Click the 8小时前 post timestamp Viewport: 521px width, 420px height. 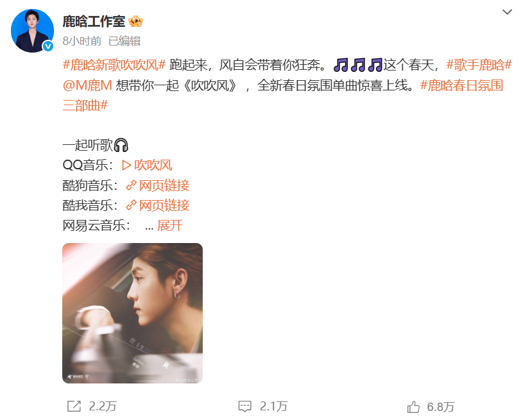(x=81, y=41)
